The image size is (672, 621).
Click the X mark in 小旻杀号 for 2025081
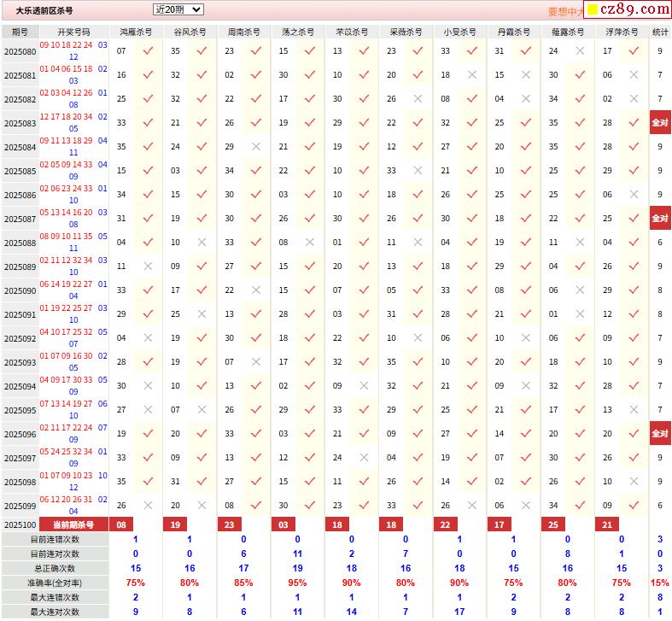tap(472, 75)
